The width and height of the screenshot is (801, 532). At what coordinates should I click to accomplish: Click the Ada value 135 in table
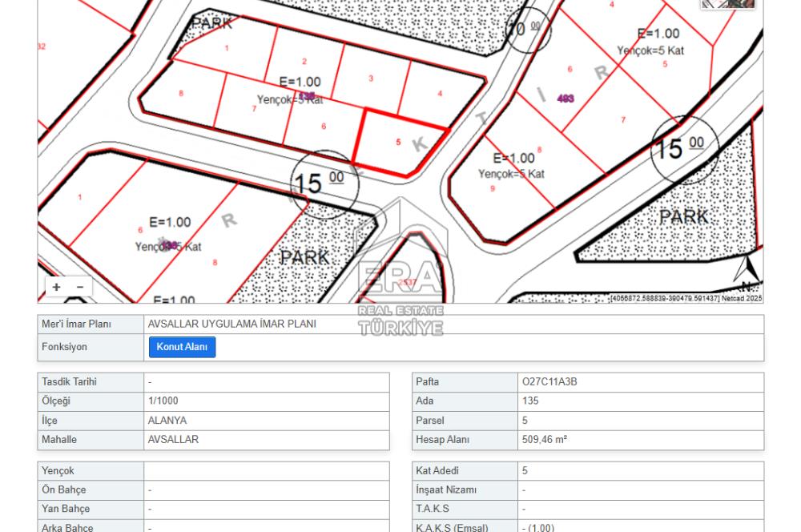(x=530, y=401)
